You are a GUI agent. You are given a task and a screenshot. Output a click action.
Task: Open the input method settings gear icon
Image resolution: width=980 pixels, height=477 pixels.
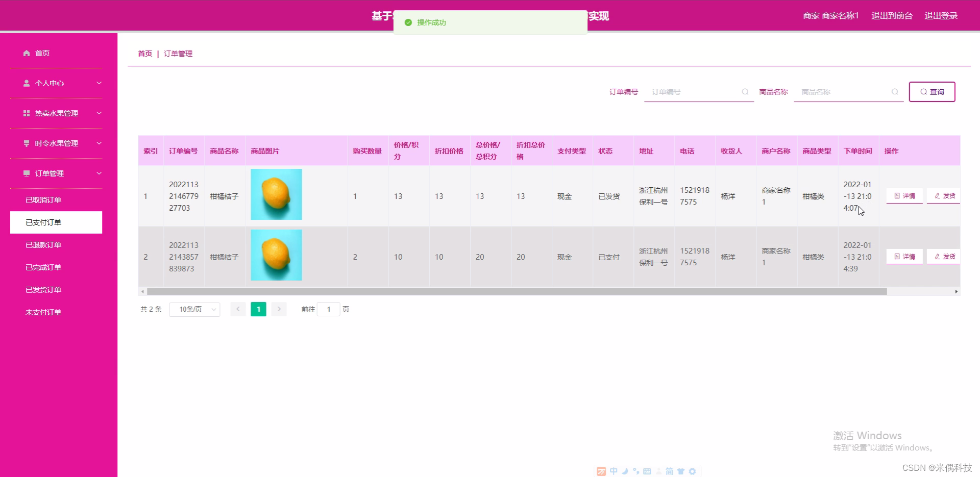click(x=693, y=471)
